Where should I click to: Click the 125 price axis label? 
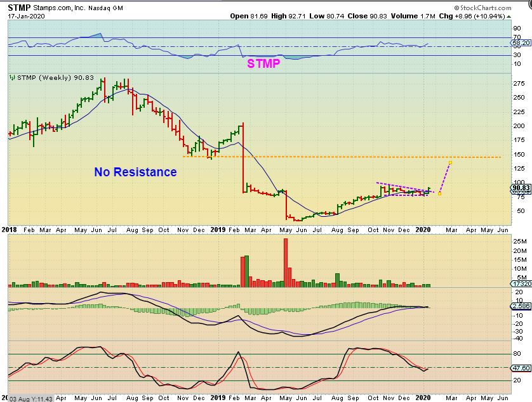click(519, 169)
